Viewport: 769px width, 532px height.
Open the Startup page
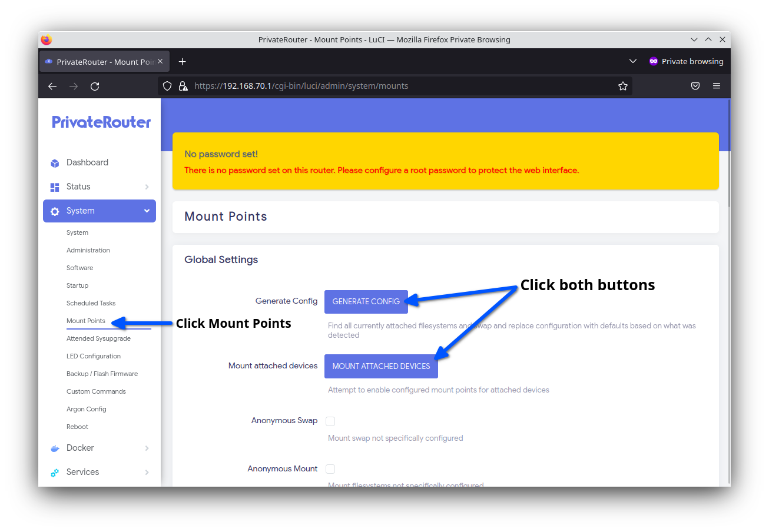tap(77, 285)
